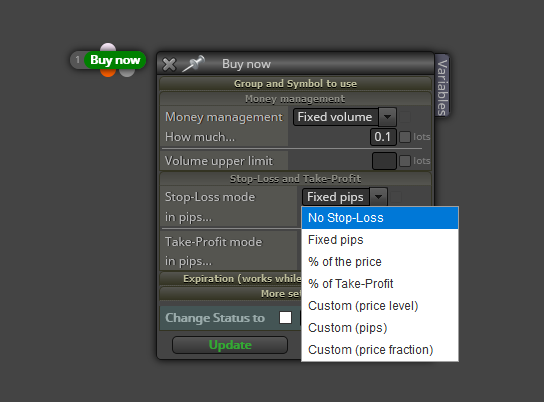Click the Take-Profit mode label

tap(213, 242)
